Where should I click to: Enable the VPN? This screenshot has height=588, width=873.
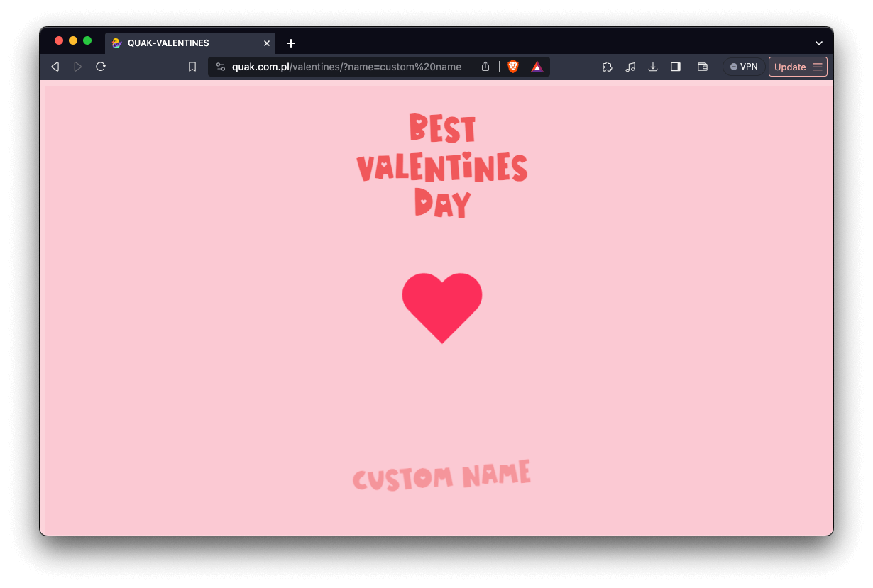point(743,66)
